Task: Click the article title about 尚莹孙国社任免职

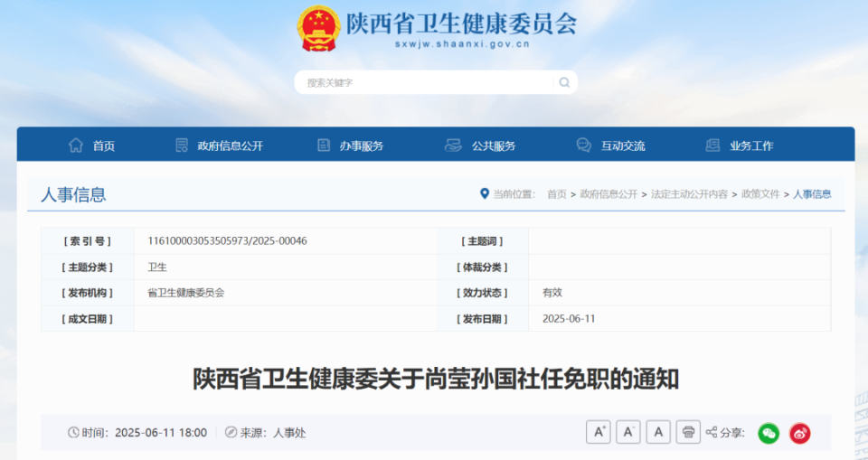Action: [x=436, y=380]
